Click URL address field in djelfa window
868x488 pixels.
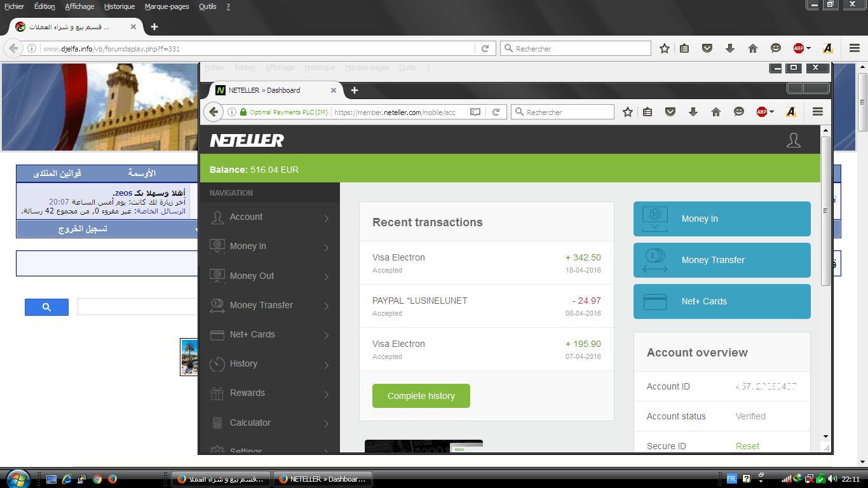tap(257, 48)
